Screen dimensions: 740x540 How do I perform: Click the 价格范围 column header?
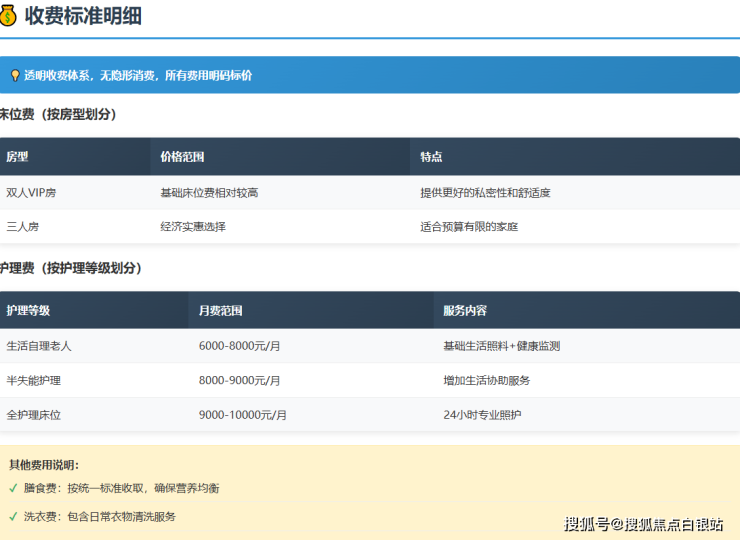182,157
